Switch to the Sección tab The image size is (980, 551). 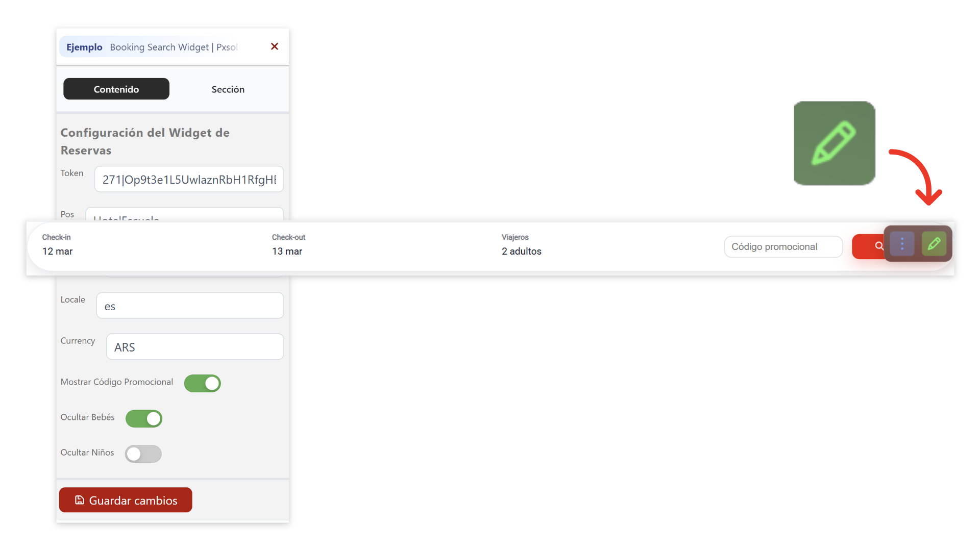click(x=228, y=89)
